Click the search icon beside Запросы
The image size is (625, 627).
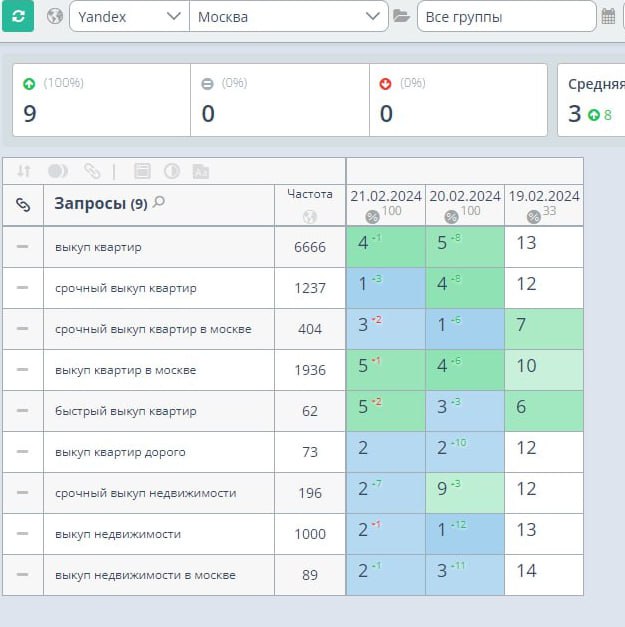[159, 202]
